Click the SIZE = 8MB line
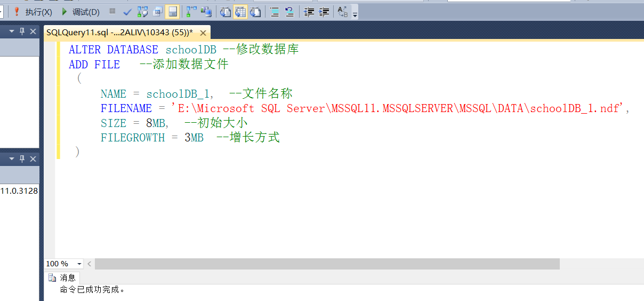The image size is (644, 301). (174, 123)
